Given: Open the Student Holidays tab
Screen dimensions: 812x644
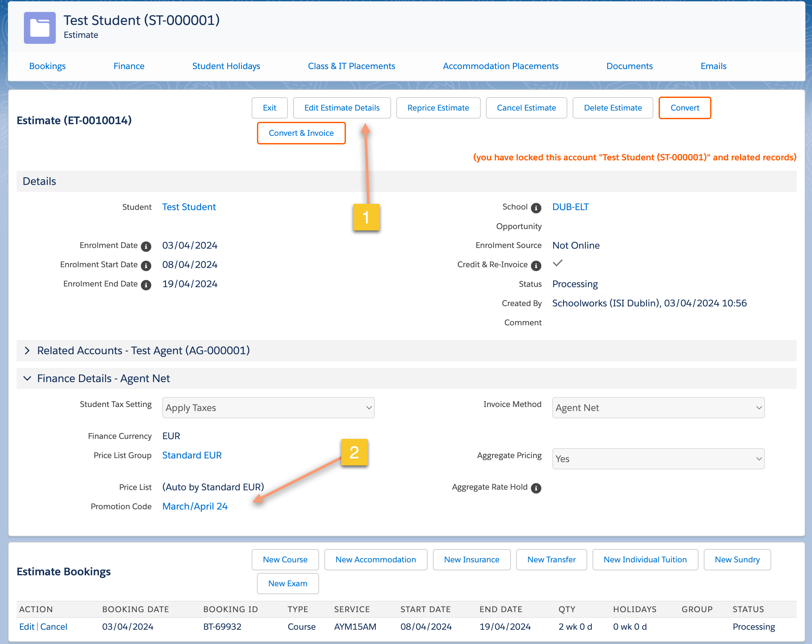Looking at the screenshot, I should pos(226,66).
